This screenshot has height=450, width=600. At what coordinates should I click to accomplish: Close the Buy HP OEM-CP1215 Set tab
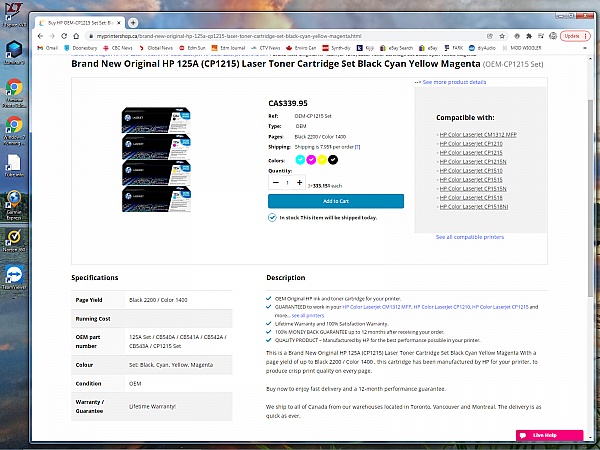point(119,23)
